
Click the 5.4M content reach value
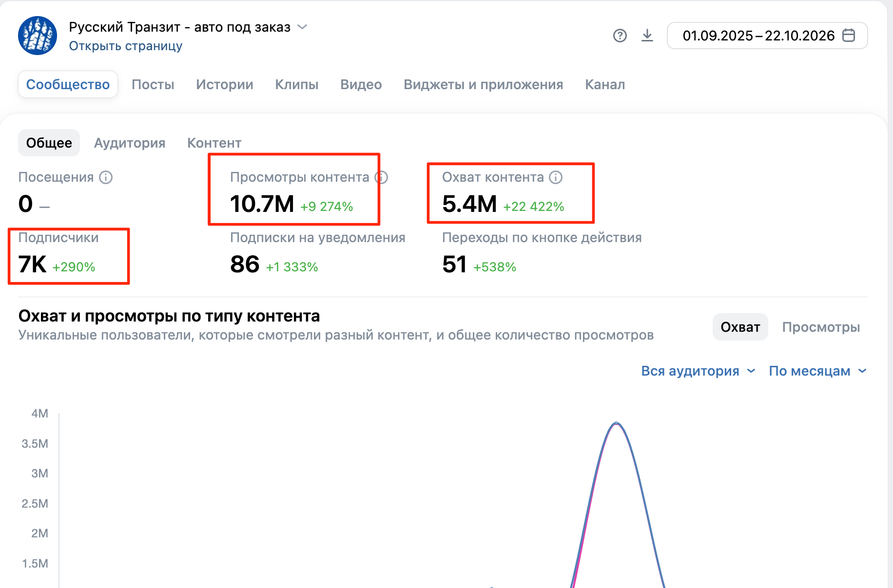(x=469, y=204)
